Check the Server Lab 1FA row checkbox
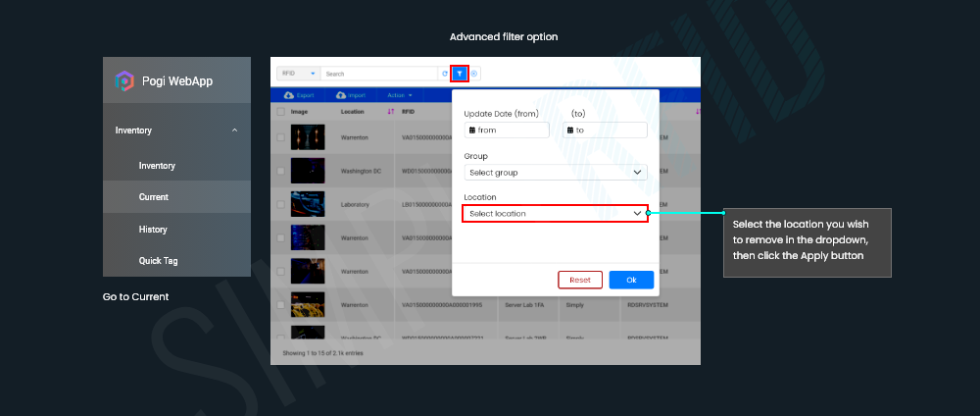Image resolution: width=980 pixels, height=416 pixels. (280, 305)
